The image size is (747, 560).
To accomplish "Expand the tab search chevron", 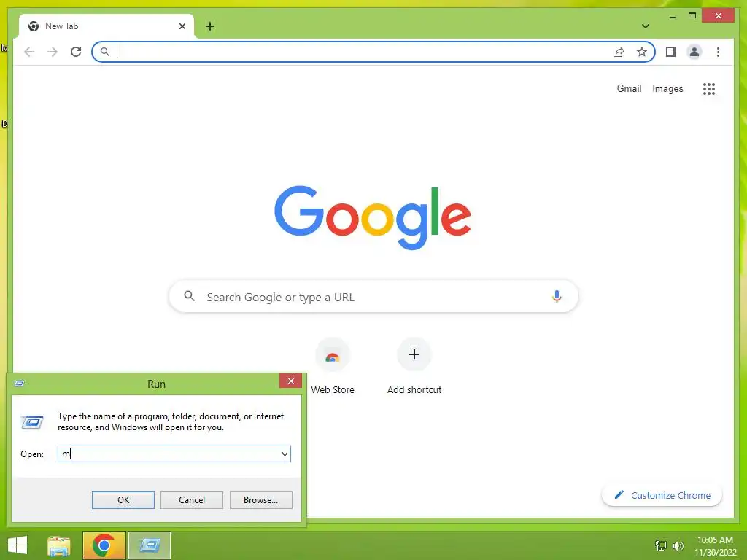I will coord(645,26).
